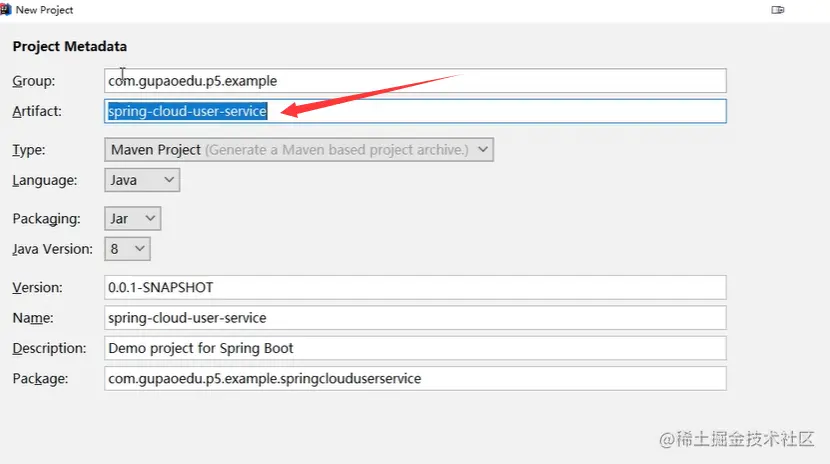Click the Group label
The image size is (830, 464).
tap(34, 81)
